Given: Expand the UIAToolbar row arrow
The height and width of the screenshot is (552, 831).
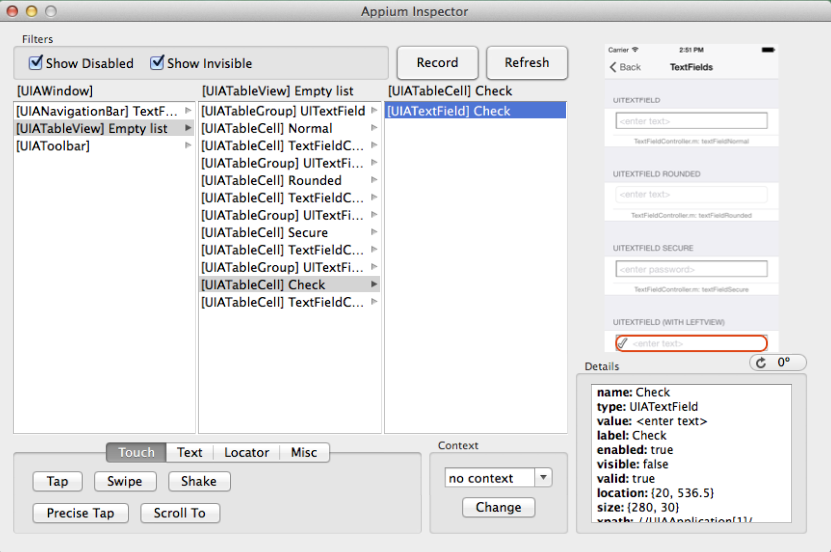Looking at the screenshot, I should pos(188,145).
